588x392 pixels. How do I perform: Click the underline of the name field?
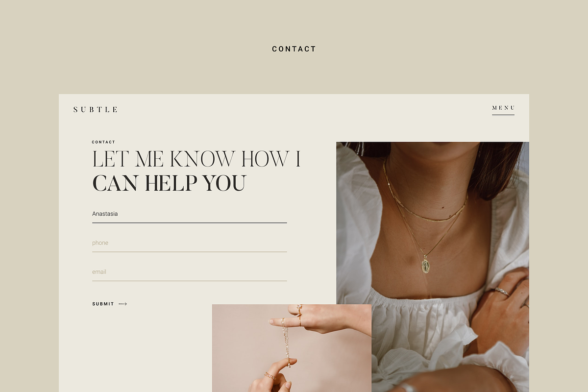pyautogui.click(x=189, y=222)
